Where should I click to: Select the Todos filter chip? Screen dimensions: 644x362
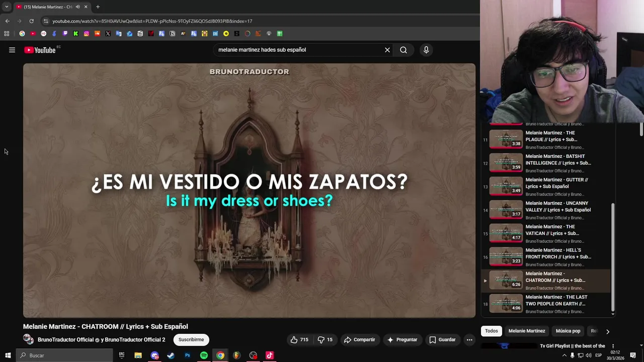point(492,331)
